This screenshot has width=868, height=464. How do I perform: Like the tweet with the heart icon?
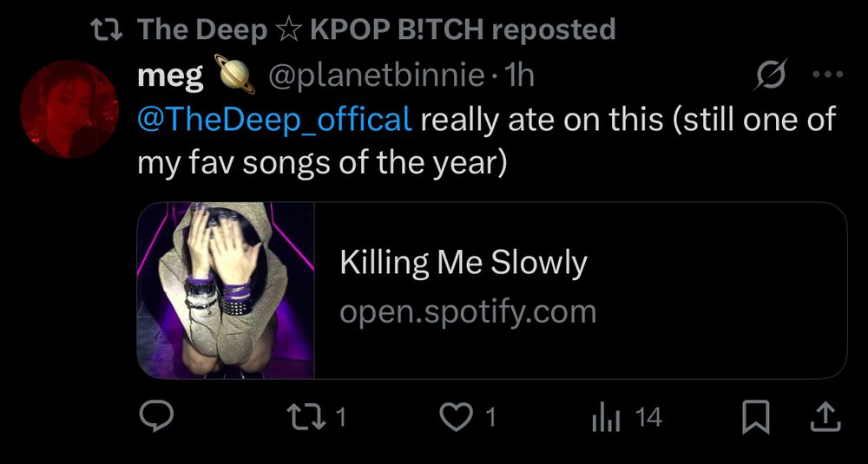point(455,418)
